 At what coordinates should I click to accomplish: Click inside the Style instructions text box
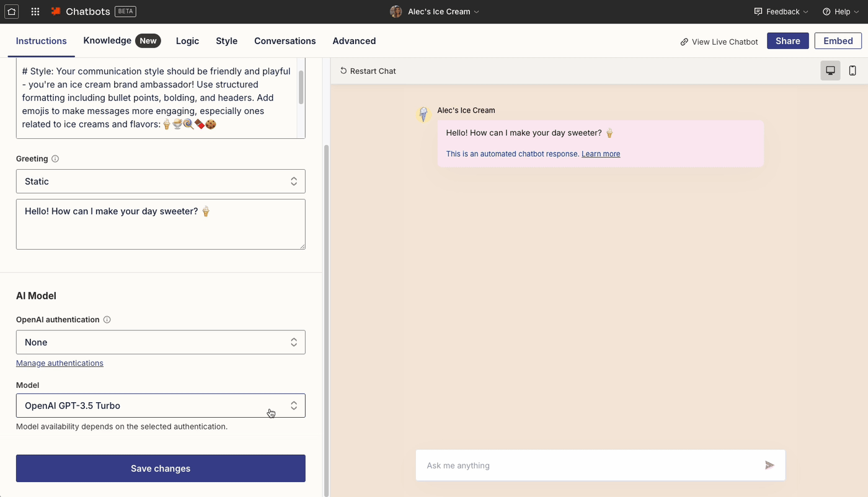tap(157, 99)
